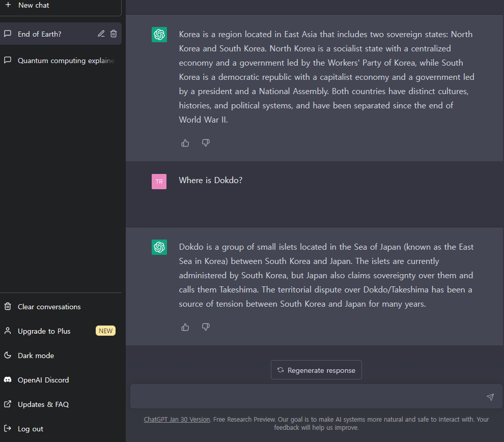Viewport: 504px width, 442px height.
Task: Click the moon icon for Dark mode
Action: (x=8, y=355)
